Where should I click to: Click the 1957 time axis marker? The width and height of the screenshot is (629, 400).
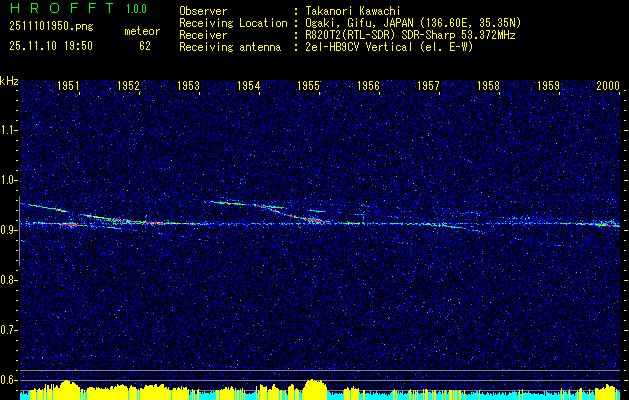(428, 85)
